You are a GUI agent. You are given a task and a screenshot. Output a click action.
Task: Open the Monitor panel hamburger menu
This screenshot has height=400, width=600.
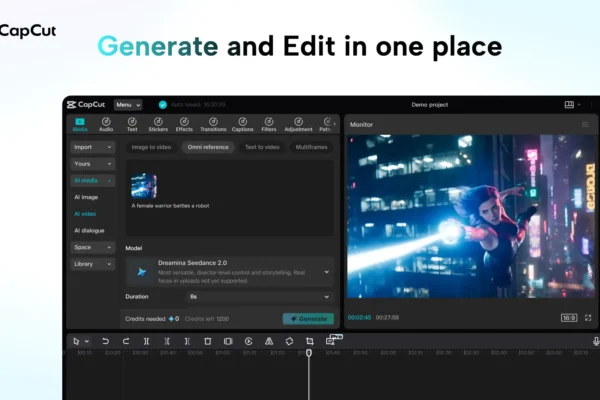pyautogui.click(x=586, y=125)
